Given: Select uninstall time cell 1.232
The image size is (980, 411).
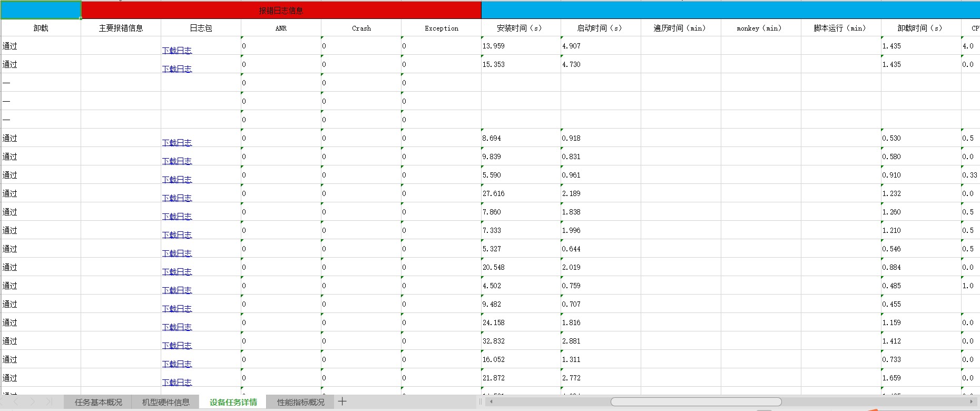Looking at the screenshot, I should coord(922,193).
